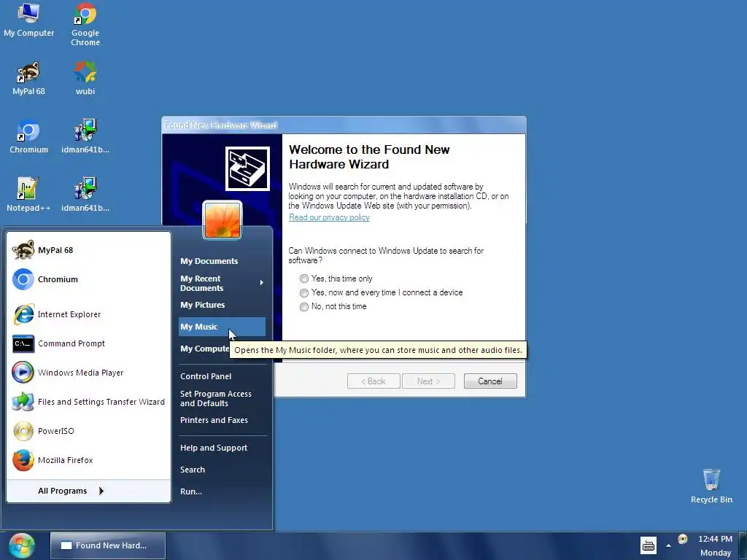Select 'No, not this time' option

click(x=304, y=307)
